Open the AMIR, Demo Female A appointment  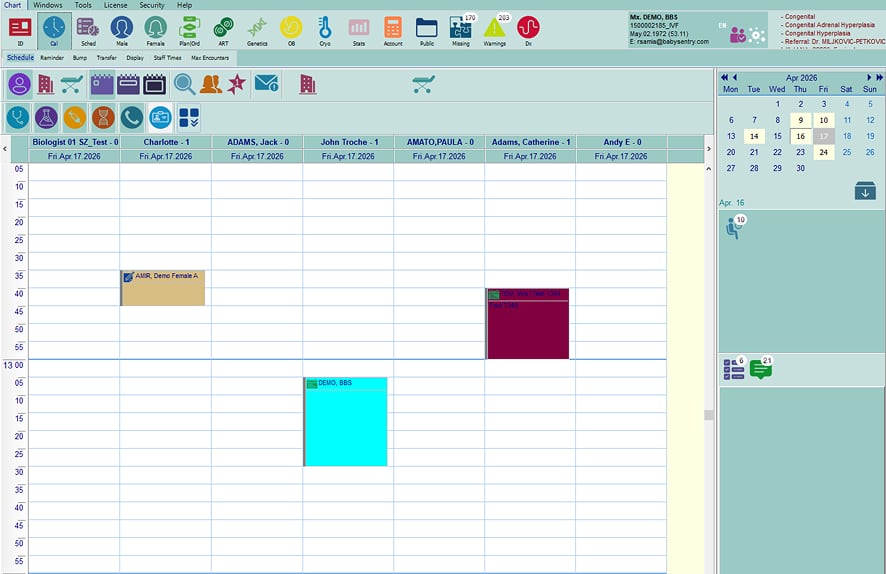click(163, 288)
